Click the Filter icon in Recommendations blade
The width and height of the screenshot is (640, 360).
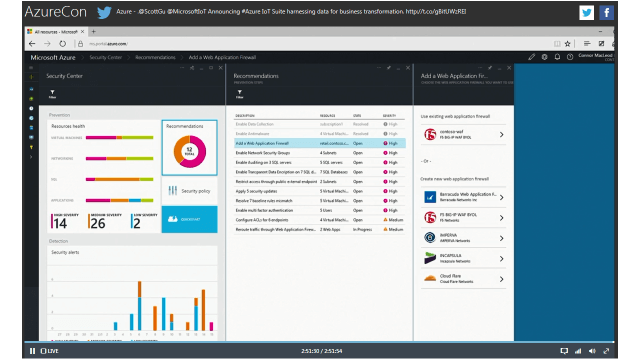click(240, 94)
